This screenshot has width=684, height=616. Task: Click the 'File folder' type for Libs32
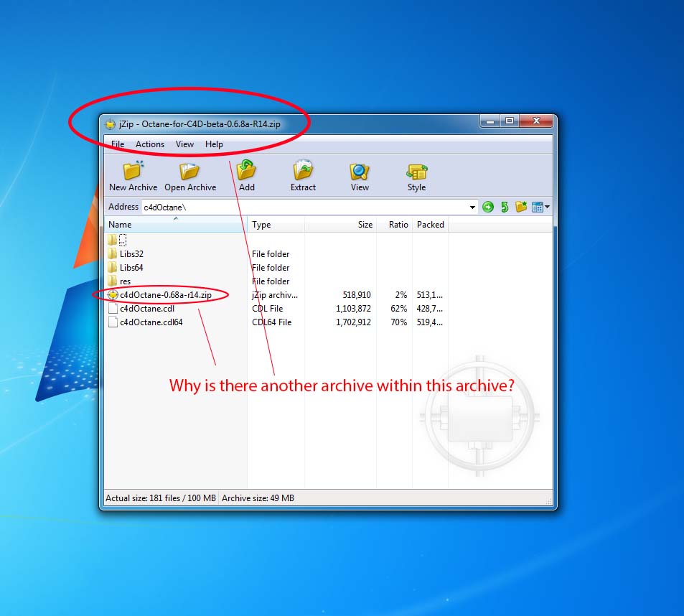point(271,254)
